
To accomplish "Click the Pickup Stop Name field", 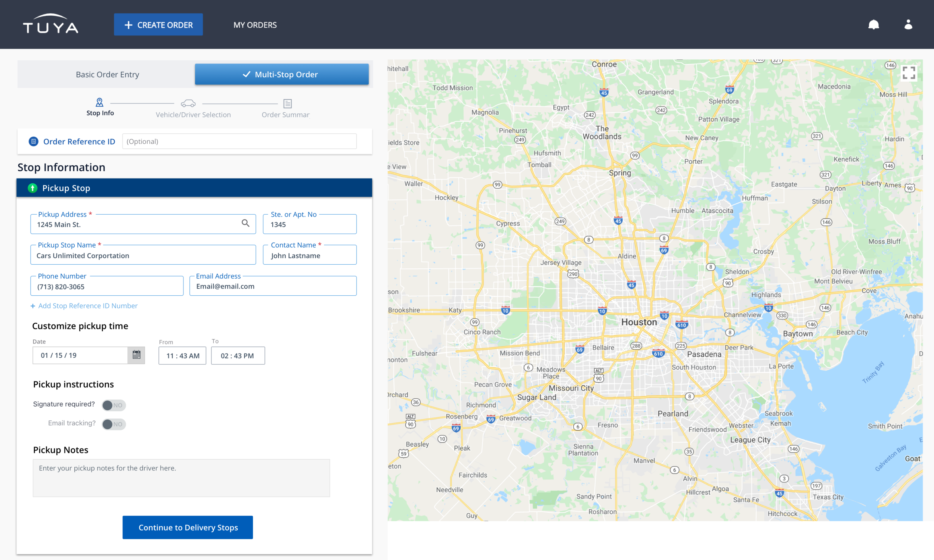I will point(143,255).
